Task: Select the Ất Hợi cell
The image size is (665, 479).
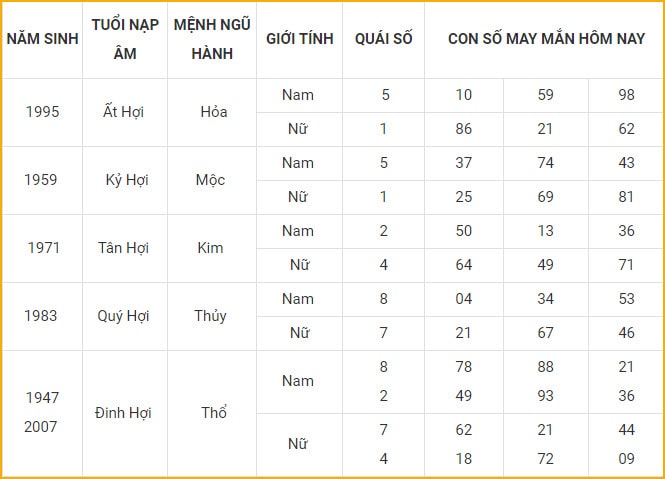Action: pos(123,112)
